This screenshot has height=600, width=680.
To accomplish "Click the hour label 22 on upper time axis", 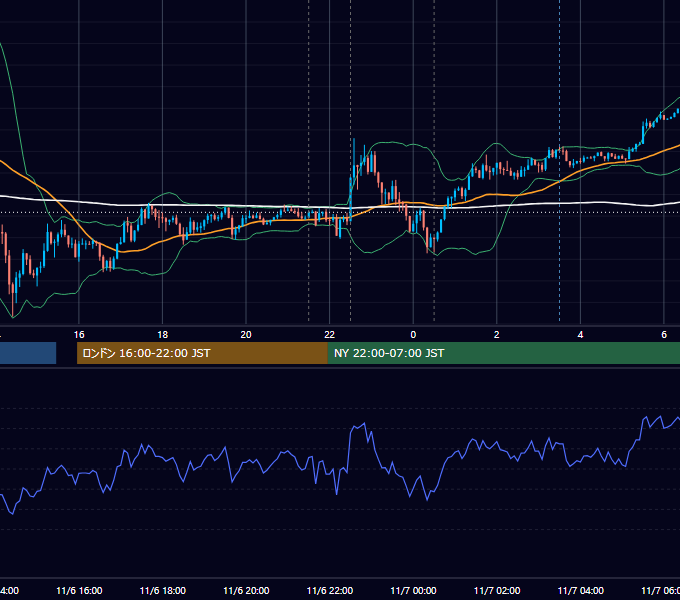I will click(x=330, y=335).
